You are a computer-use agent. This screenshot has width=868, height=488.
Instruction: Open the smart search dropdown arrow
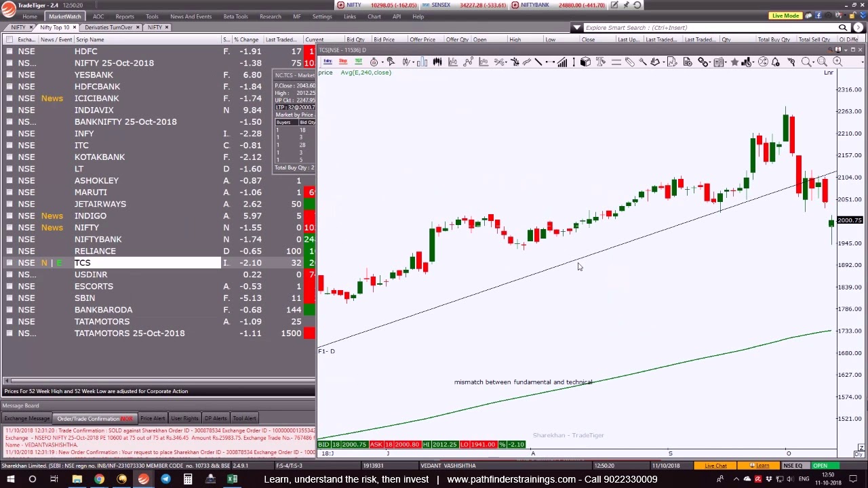[x=576, y=28]
